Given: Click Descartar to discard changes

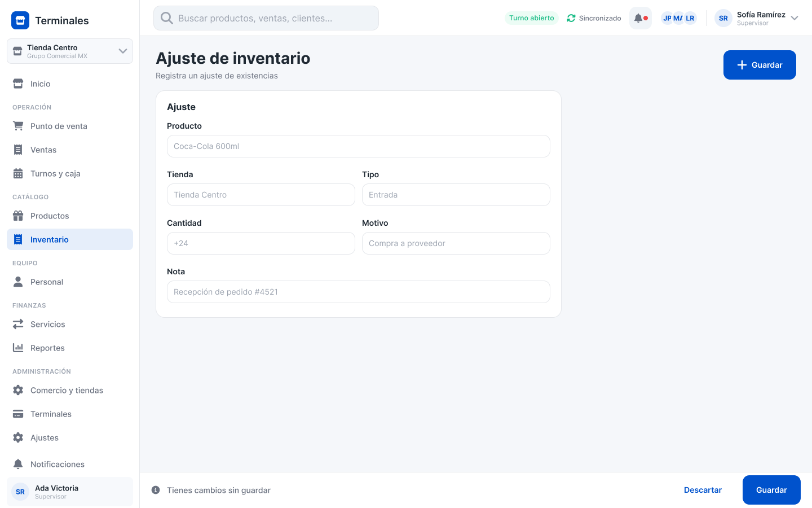Looking at the screenshot, I should tap(703, 490).
